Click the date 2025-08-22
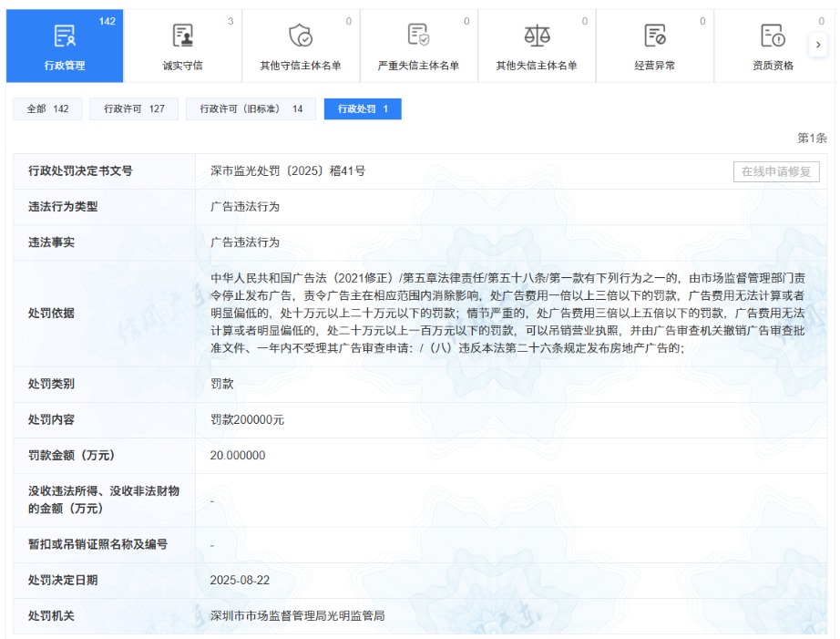Viewport: 840px width, 639px height. (x=240, y=580)
